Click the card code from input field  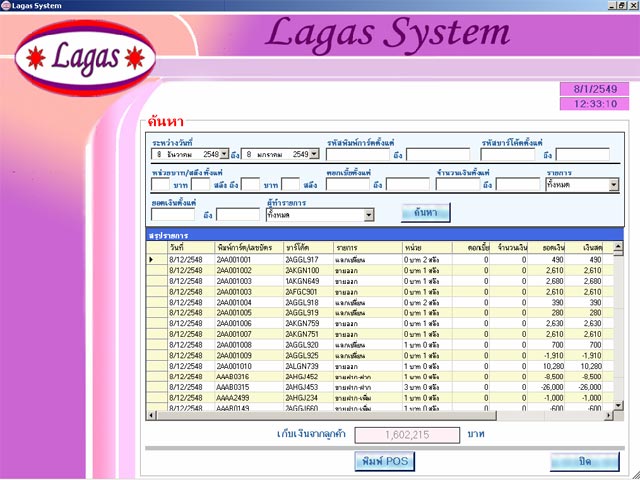[358, 155]
